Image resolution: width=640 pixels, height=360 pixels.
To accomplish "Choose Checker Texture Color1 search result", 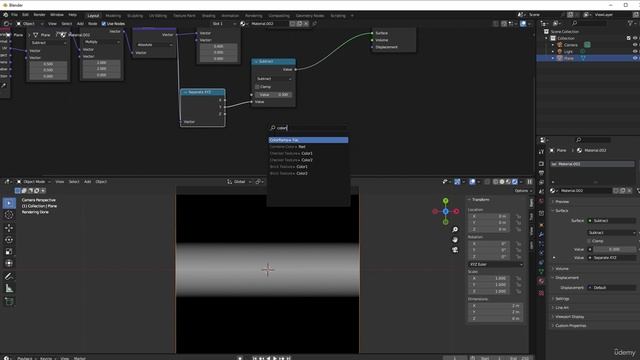I will (308, 153).
